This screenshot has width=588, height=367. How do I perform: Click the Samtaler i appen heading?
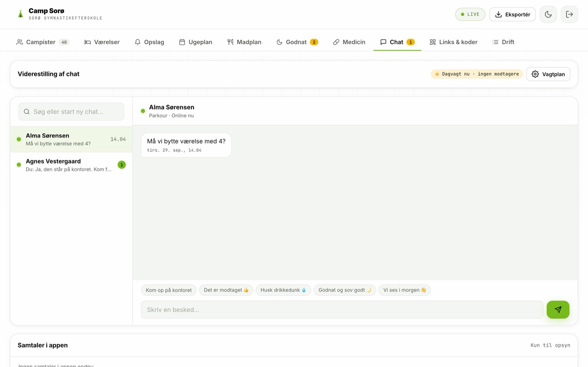click(43, 345)
